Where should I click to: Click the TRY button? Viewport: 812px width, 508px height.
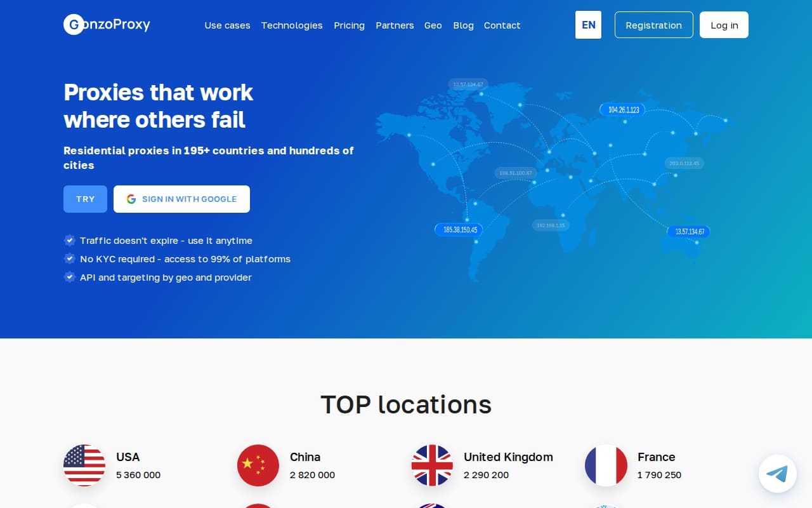86,199
